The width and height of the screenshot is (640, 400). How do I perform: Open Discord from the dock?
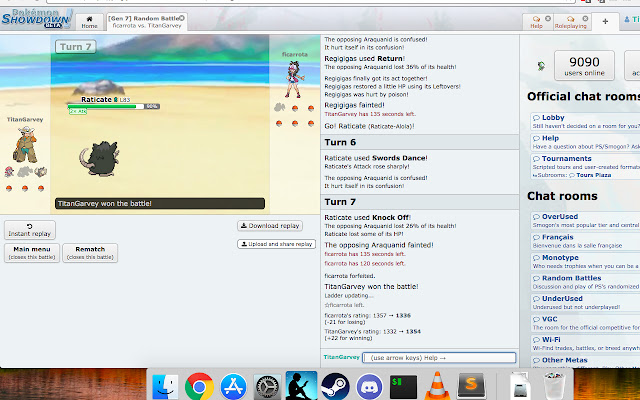tap(369, 386)
